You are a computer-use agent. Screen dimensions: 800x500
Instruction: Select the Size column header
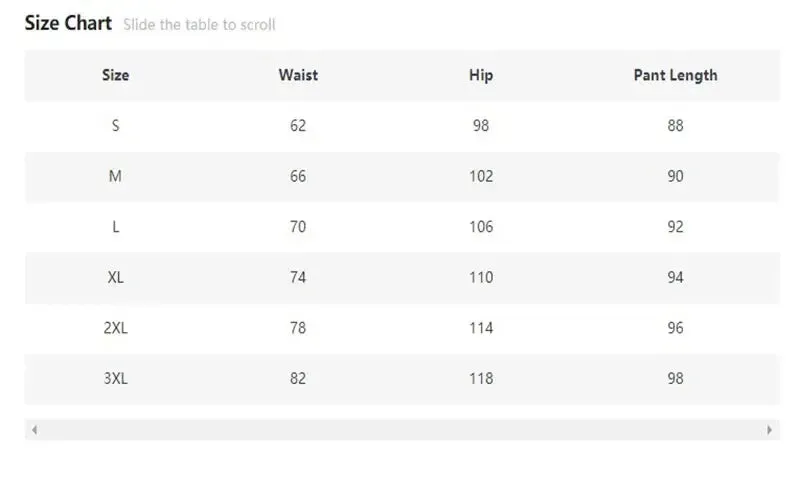click(x=115, y=75)
